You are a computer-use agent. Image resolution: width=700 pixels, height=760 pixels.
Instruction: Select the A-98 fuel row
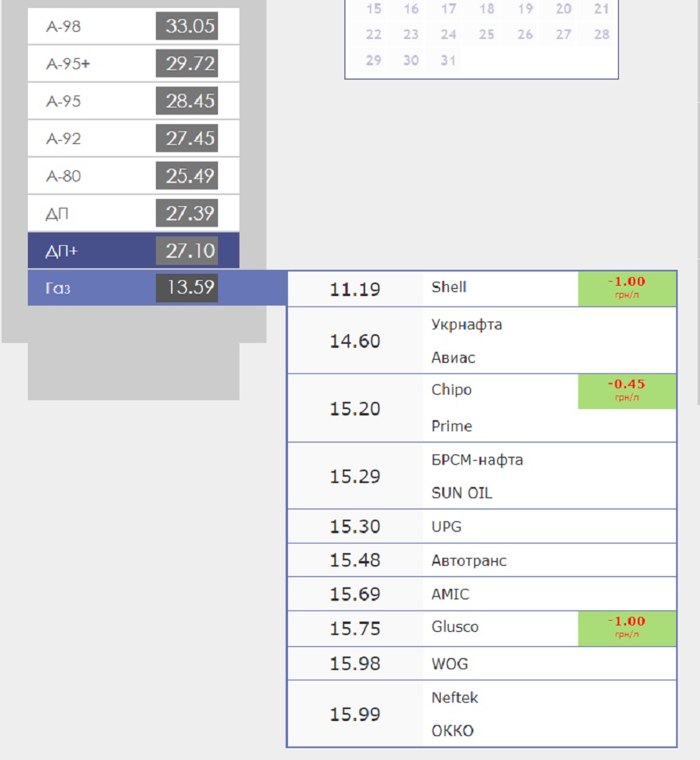133,26
